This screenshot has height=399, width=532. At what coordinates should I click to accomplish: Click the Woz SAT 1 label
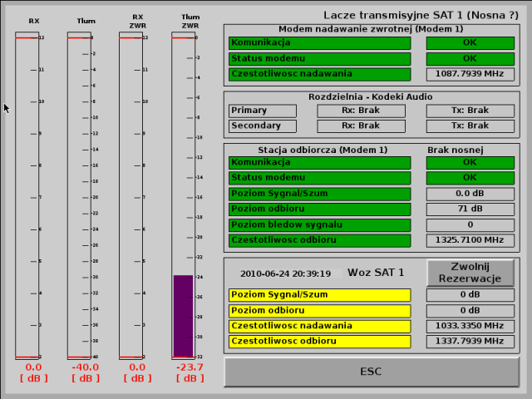point(376,273)
